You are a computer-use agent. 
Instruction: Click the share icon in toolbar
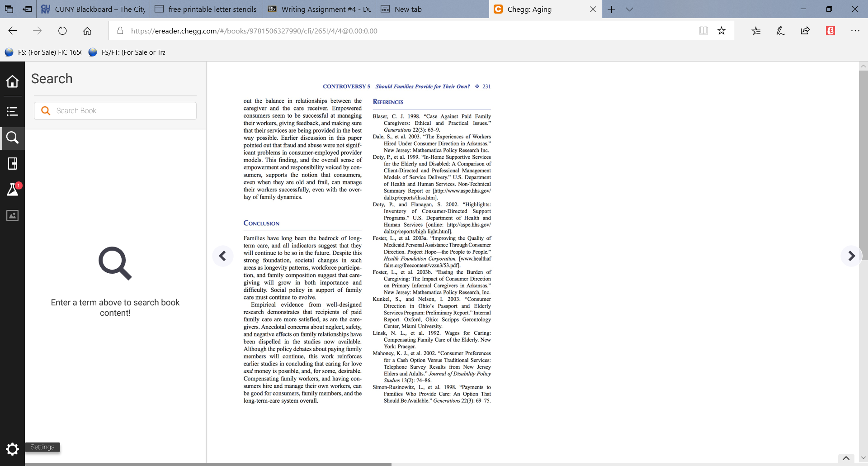[805, 31]
